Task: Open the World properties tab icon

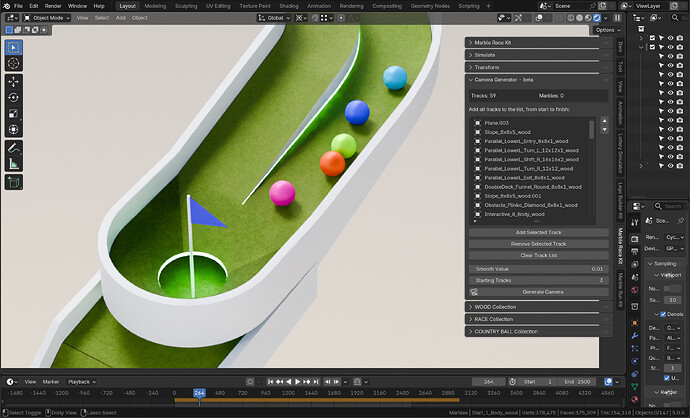Action: point(635,290)
